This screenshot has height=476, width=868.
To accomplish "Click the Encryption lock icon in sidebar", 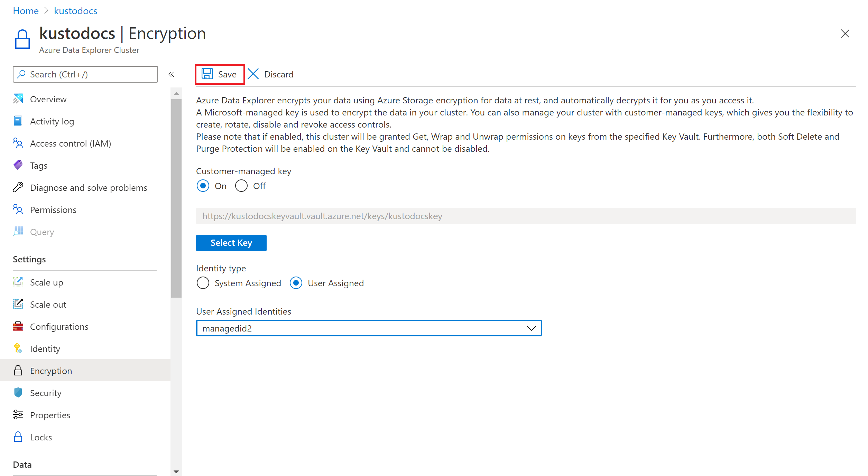I will click(18, 371).
